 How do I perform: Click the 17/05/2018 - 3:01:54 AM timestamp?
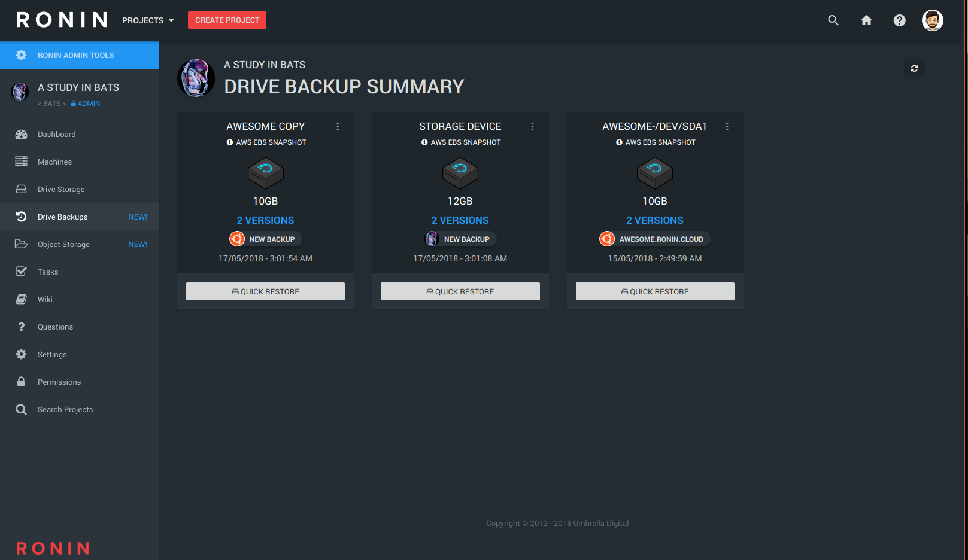pos(265,258)
